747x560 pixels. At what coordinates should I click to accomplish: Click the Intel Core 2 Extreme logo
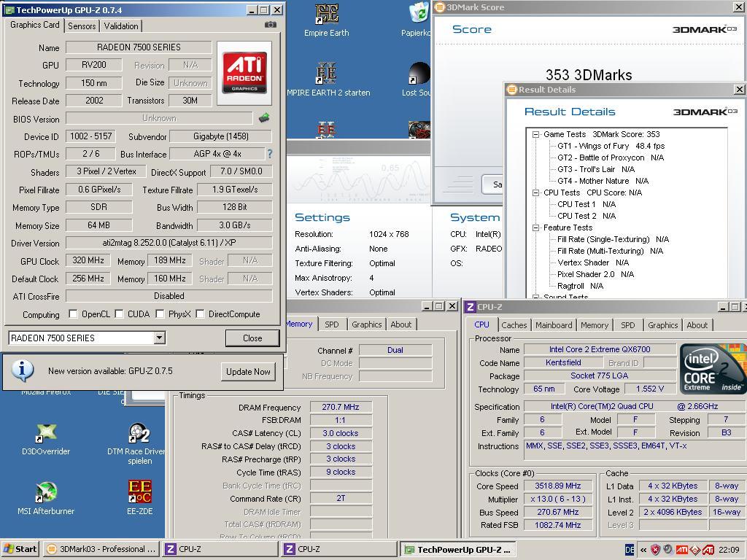coord(713,368)
